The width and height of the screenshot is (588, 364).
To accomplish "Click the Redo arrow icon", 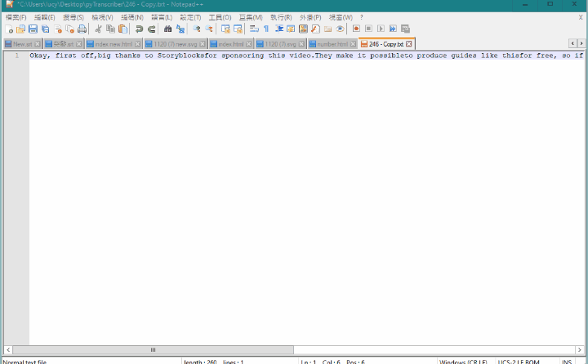I will (x=152, y=29).
